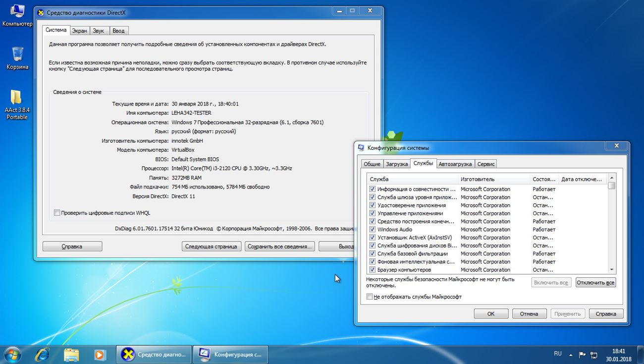Select the Корзина recycle bin icon
The width and height of the screenshot is (644, 364).
[x=17, y=55]
